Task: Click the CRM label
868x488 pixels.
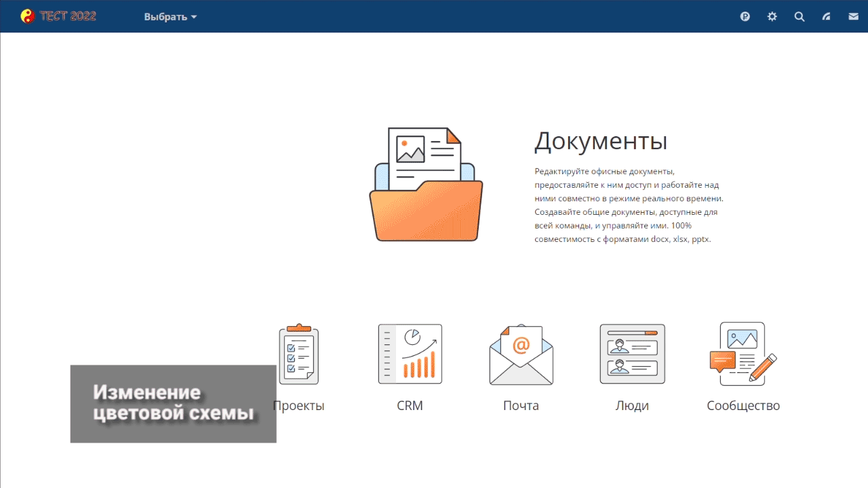Action: [410, 405]
